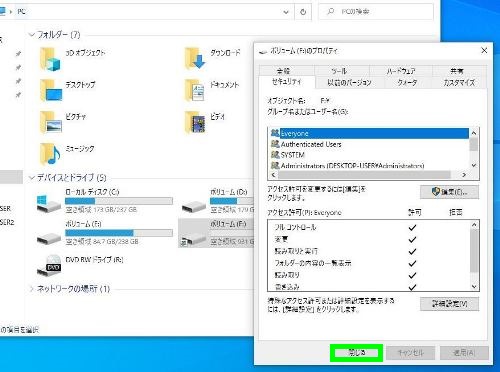Click the user list scroll-up arrow
The width and height of the screenshot is (500, 372).
[x=474, y=133]
